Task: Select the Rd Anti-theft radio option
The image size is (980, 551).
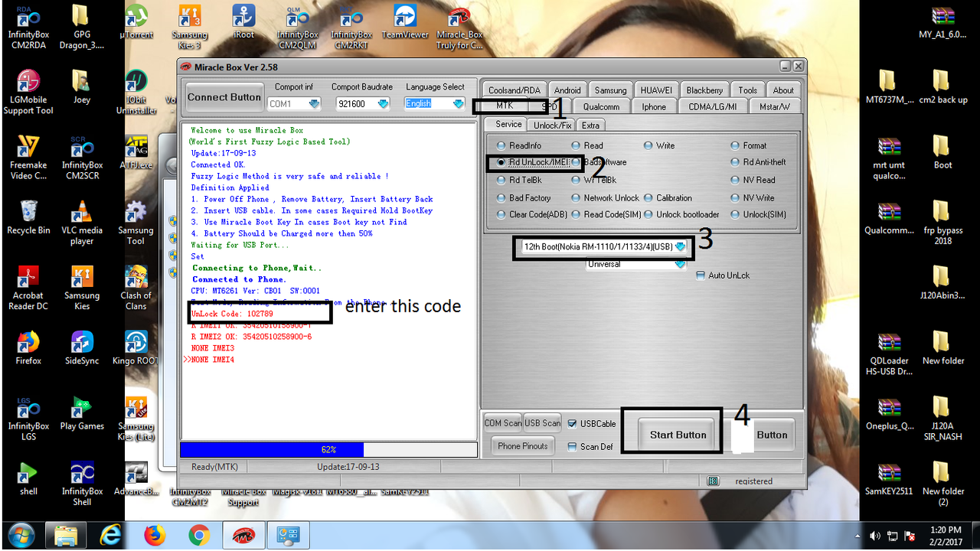Action: coord(736,162)
